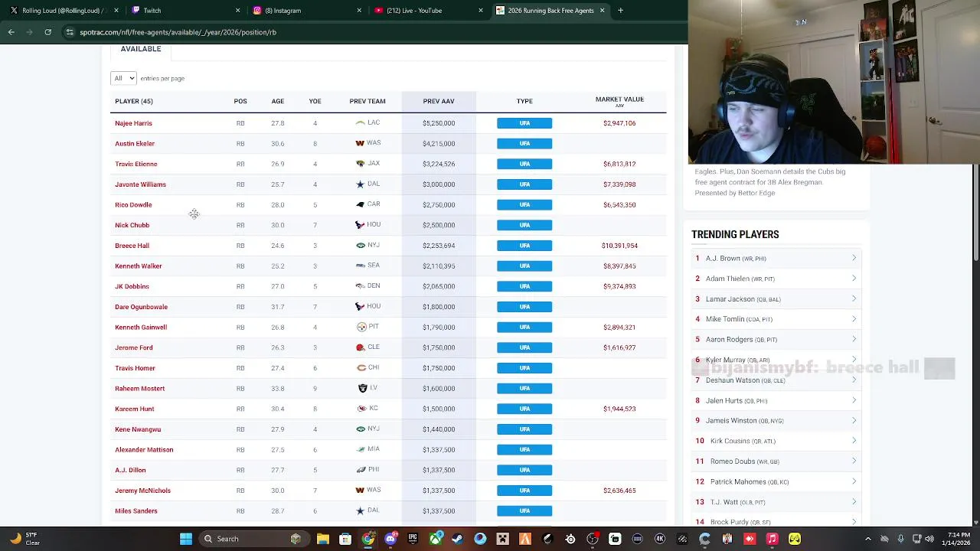Click UFA badge in Najee Harris row
This screenshot has height=551, width=980.
pos(524,123)
